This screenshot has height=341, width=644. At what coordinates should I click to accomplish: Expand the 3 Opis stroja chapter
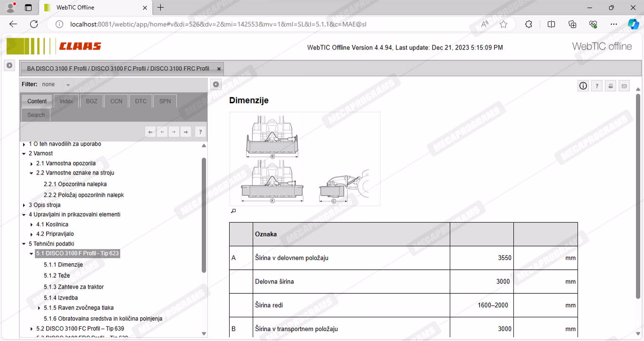pos(24,205)
